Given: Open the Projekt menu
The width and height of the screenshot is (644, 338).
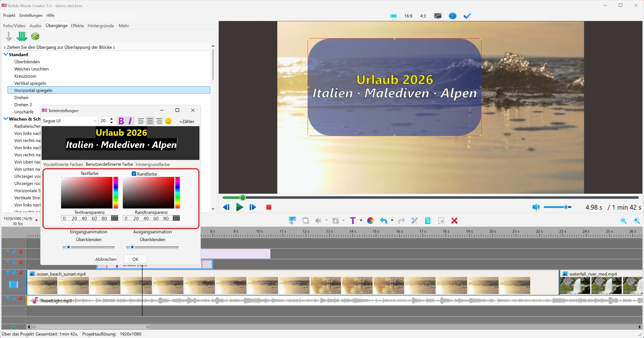Looking at the screenshot, I should pyautogui.click(x=9, y=15).
